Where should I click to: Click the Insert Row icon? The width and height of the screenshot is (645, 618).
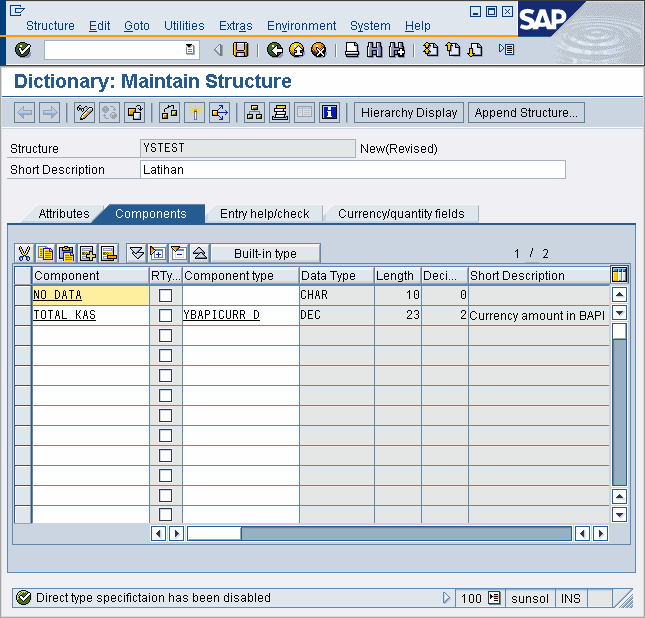click(88, 253)
